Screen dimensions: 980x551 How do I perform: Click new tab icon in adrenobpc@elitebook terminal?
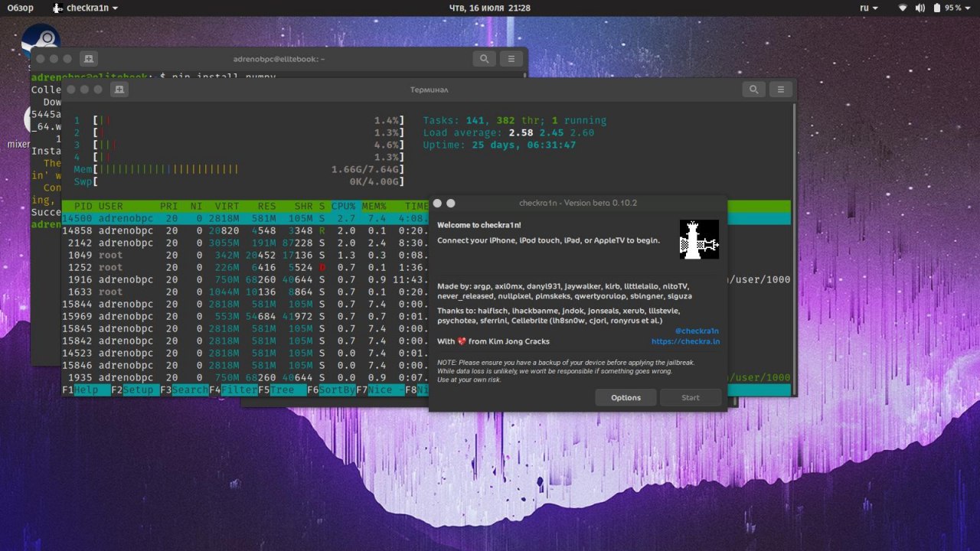(x=88, y=59)
